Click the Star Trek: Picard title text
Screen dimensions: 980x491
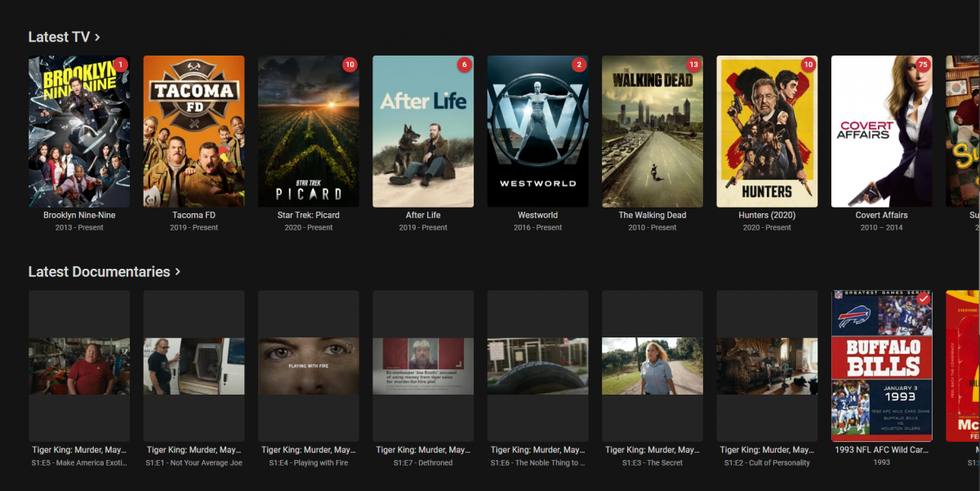(x=309, y=215)
